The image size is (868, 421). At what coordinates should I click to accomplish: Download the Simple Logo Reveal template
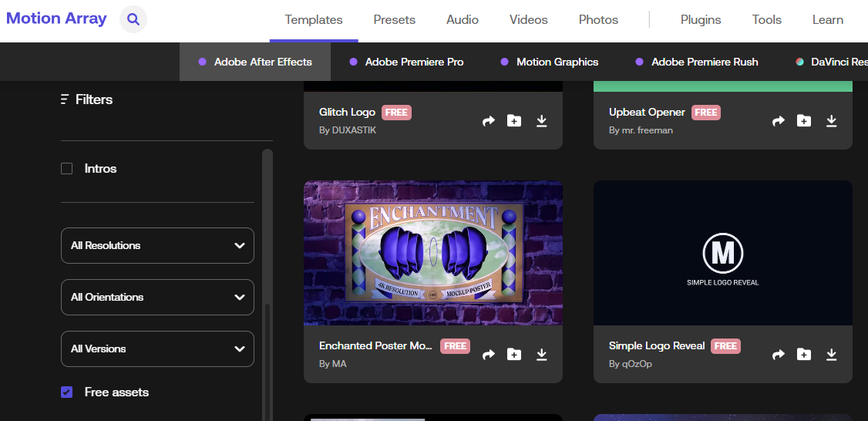831,354
